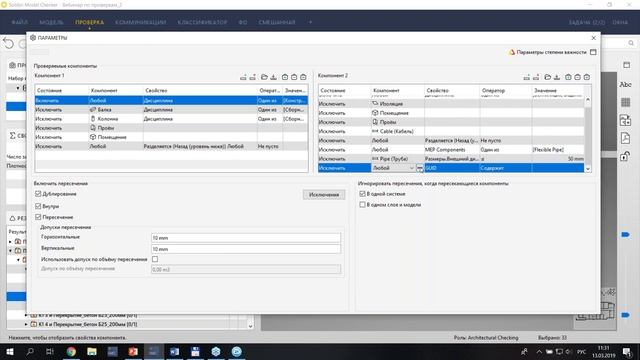Open Word from the taskbar

coord(174,351)
